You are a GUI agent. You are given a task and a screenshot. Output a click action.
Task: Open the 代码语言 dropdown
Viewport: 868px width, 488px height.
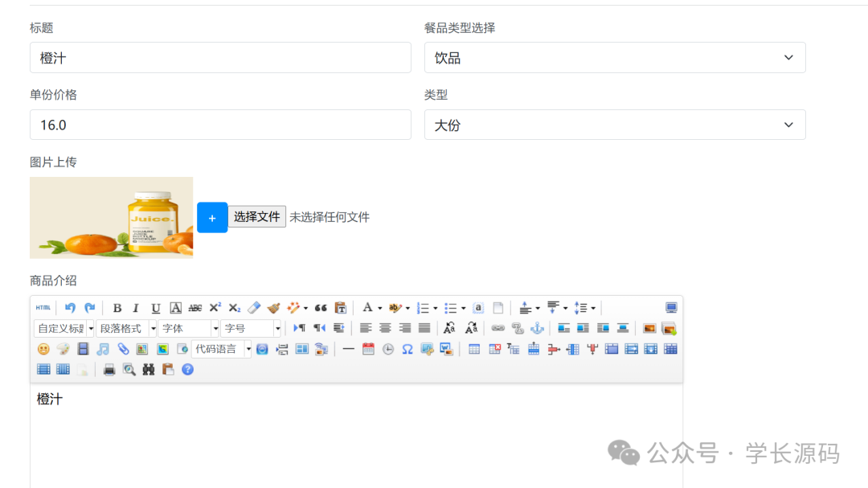[222, 349]
